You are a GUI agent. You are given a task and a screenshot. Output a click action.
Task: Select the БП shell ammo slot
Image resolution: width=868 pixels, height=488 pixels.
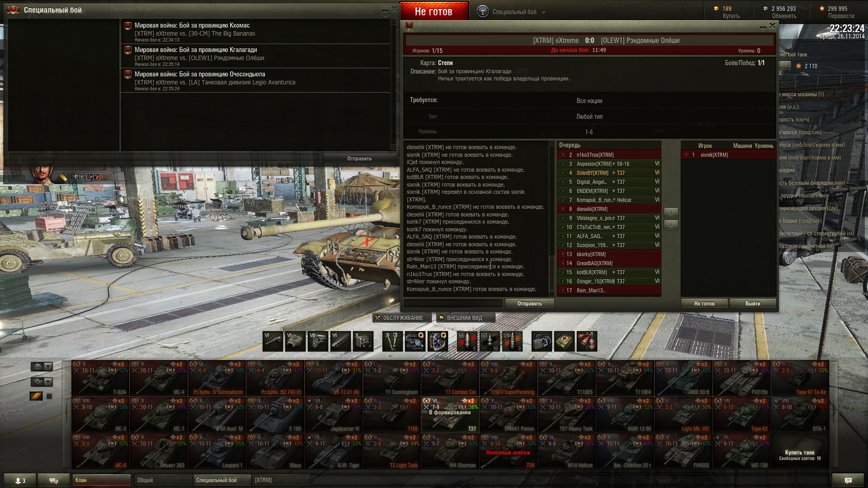(x=490, y=341)
